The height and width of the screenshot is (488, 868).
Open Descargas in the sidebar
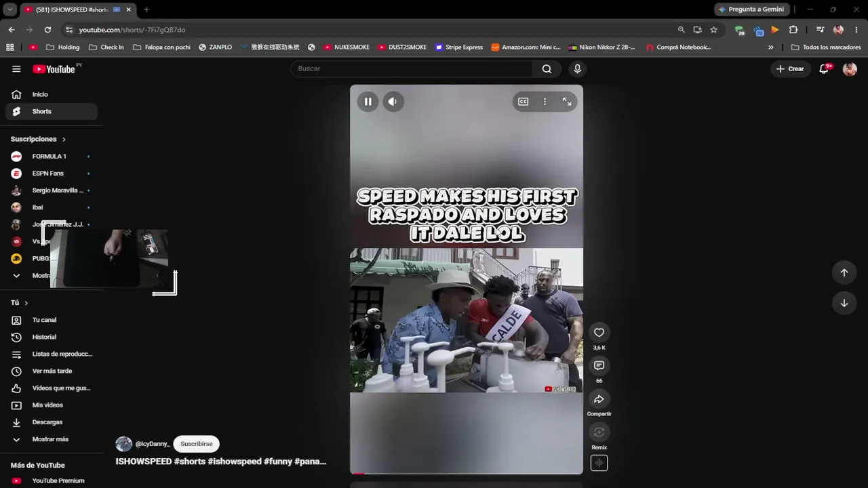[52, 422]
